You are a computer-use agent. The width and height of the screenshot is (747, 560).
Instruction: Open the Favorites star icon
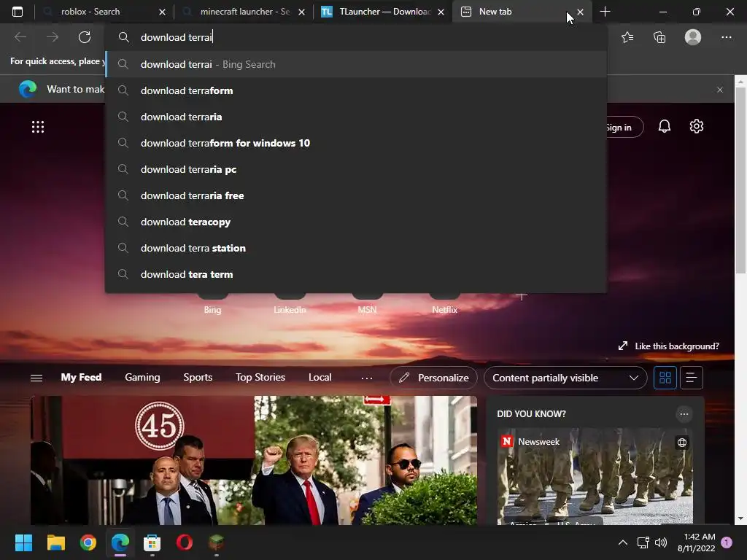pyautogui.click(x=627, y=36)
